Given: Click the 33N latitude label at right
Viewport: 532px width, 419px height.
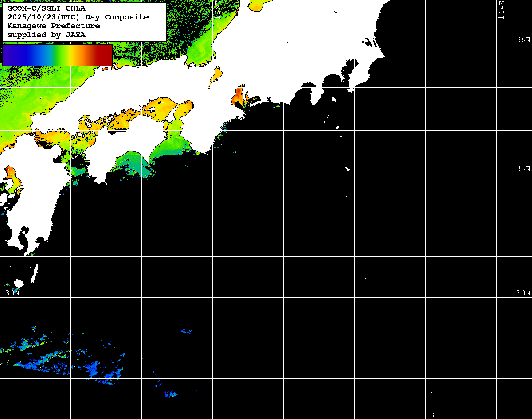Looking at the screenshot, I should (x=523, y=168).
